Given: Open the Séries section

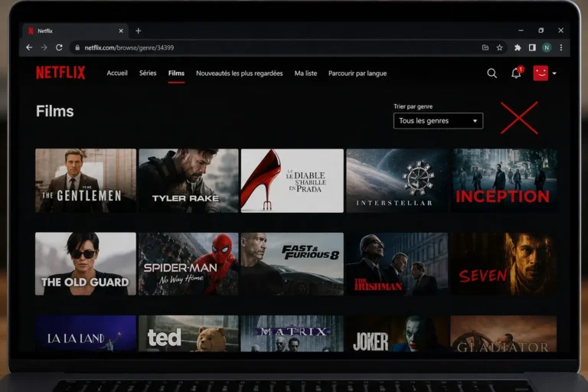Looking at the screenshot, I should tap(148, 73).
